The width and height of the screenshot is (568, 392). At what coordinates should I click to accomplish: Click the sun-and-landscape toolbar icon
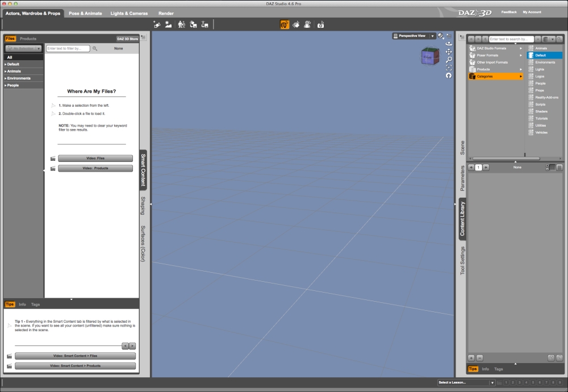click(x=169, y=24)
